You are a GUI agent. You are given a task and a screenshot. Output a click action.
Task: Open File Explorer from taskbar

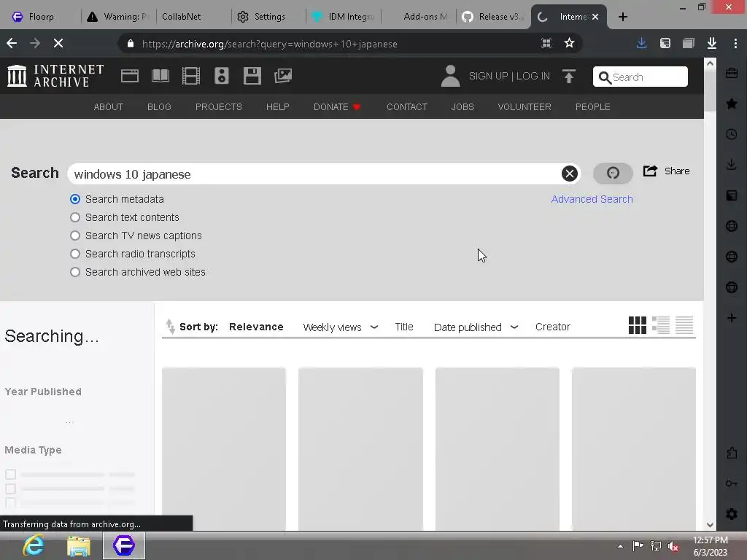[x=79, y=545]
